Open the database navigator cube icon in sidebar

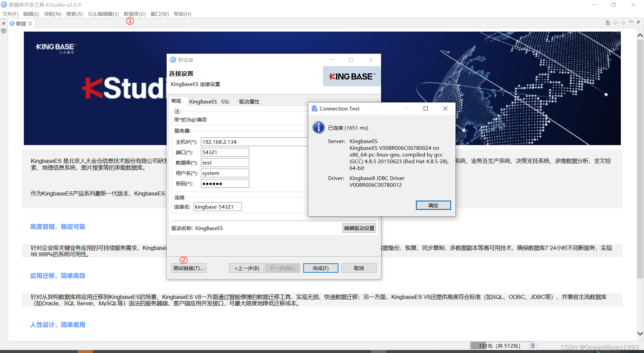[x=4, y=31]
